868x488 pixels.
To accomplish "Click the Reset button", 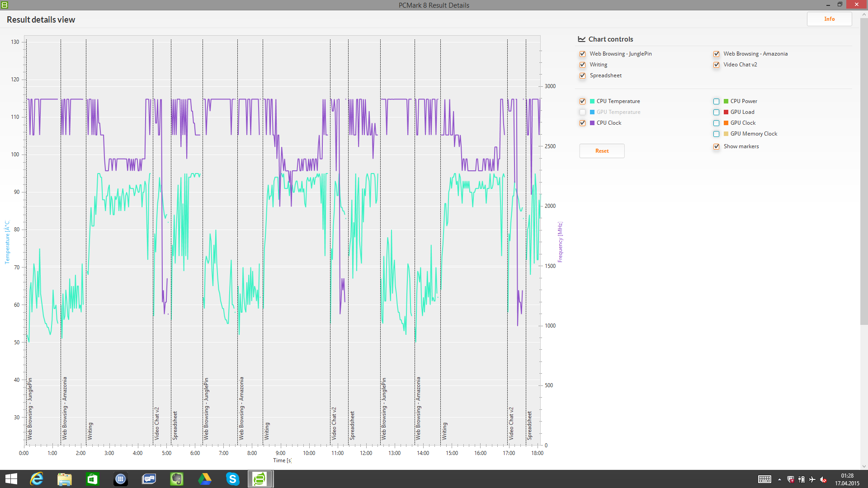I will [602, 151].
